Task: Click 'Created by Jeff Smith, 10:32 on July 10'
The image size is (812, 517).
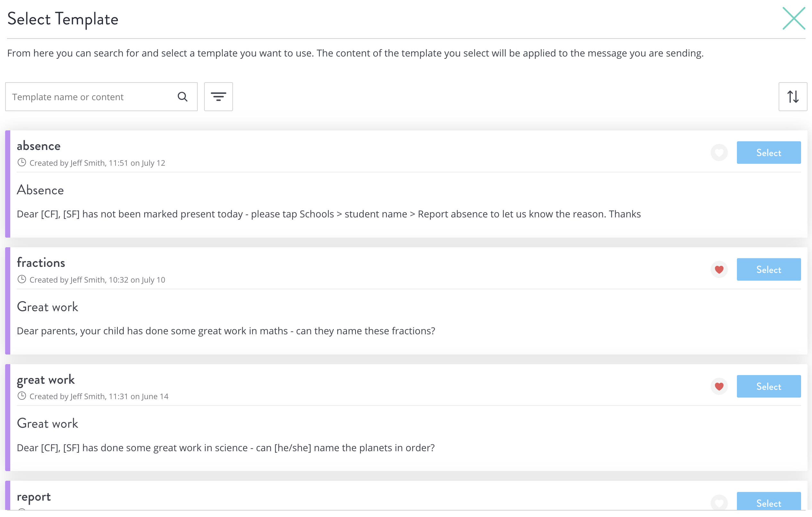Action: pyautogui.click(x=98, y=280)
